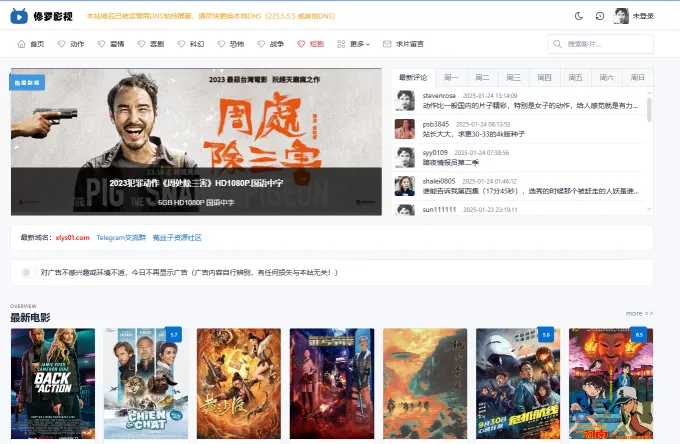Click the blue badge on the banner
680x444 pixels.
coord(27,82)
